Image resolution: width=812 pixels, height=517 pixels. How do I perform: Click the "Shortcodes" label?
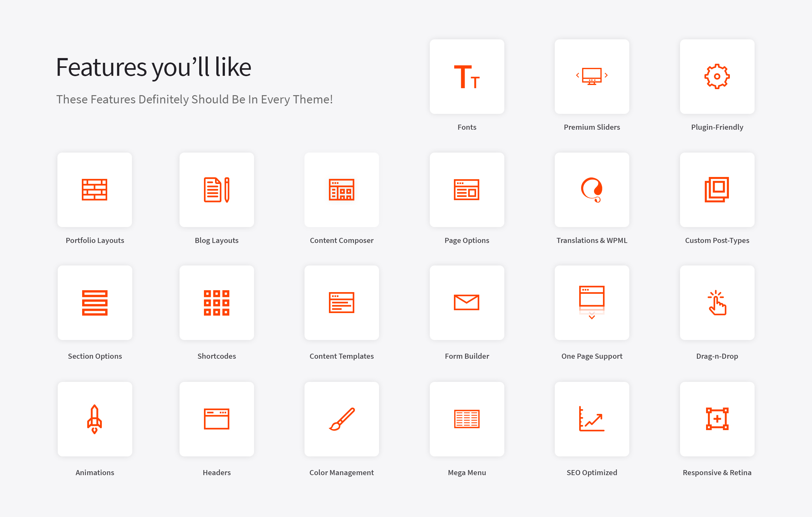click(x=217, y=356)
